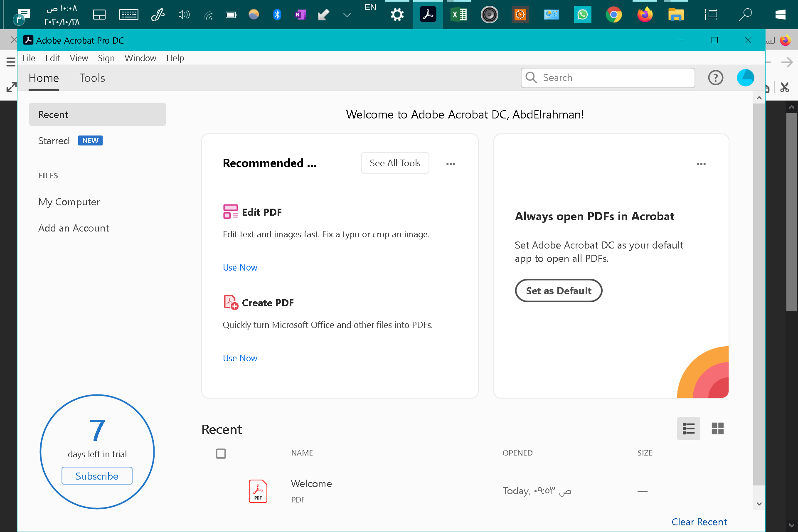Click the Windows Ink Workspace pen icon
This screenshot has height=532, width=798.
pyautogui.click(x=158, y=15)
